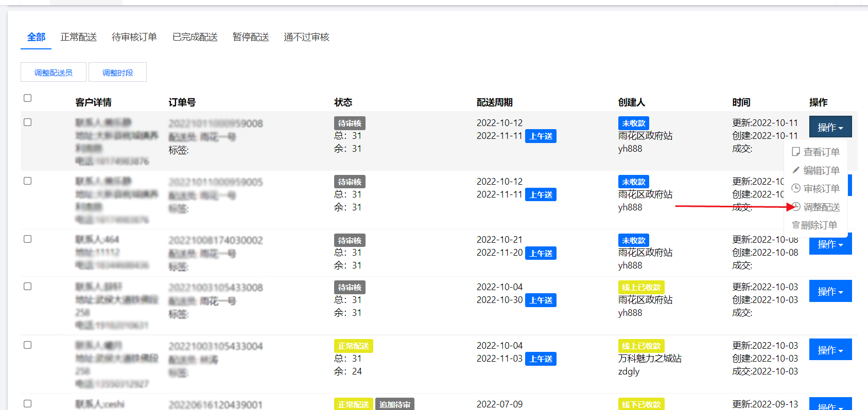Select the row checkbox for order 20221003105433004

(x=28, y=345)
